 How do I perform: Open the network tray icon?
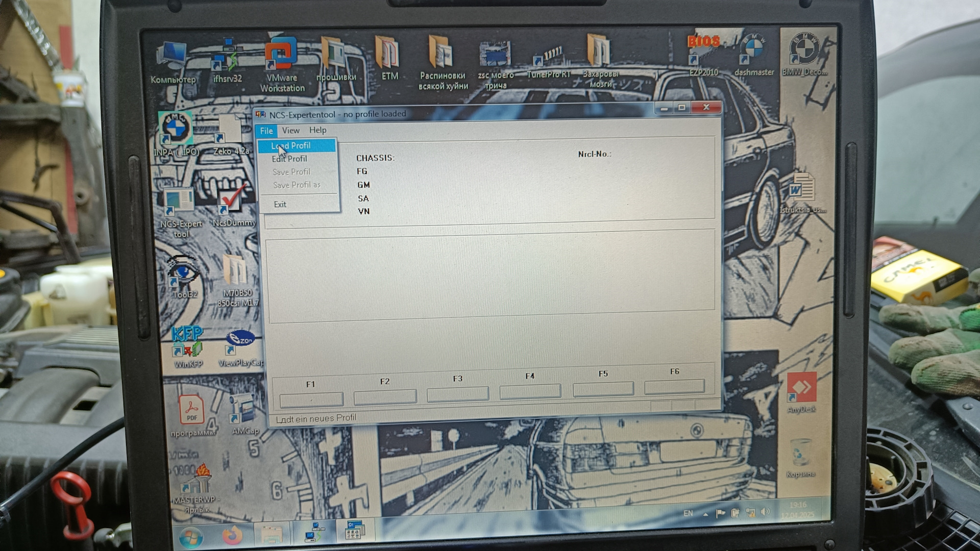750,512
